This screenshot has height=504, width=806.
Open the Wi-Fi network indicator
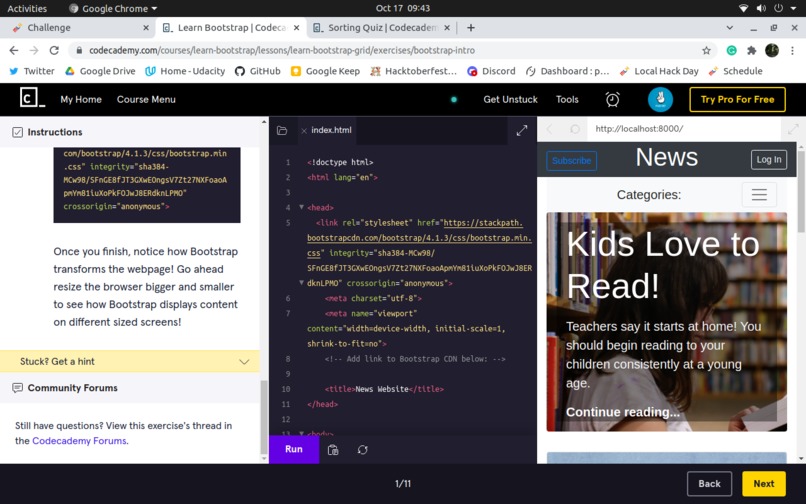click(743, 8)
